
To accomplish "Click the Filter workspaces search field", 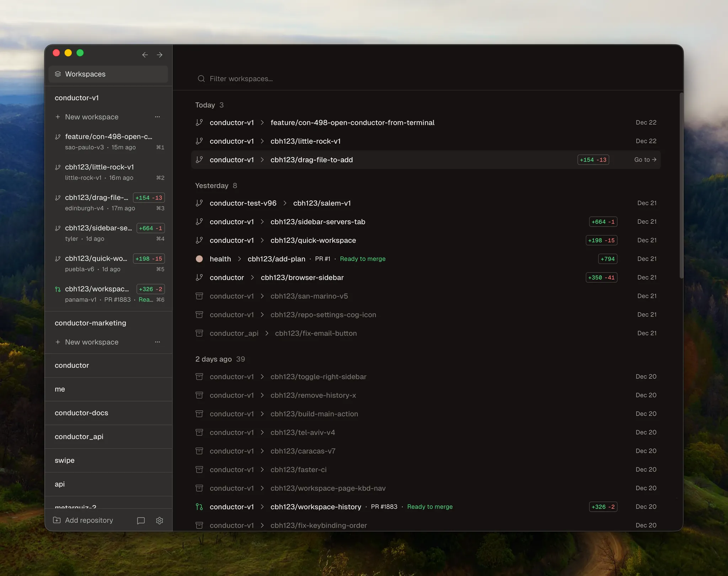I will [x=320, y=79].
